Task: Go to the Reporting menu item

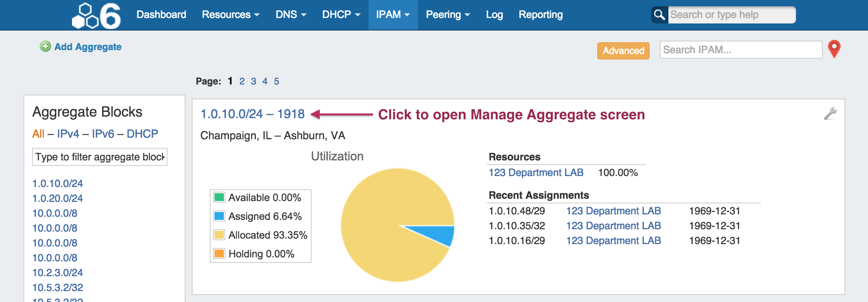Action: pyautogui.click(x=540, y=15)
